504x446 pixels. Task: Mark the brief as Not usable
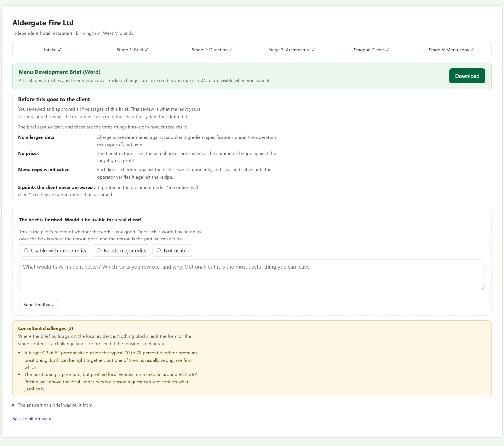click(x=172, y=251)
